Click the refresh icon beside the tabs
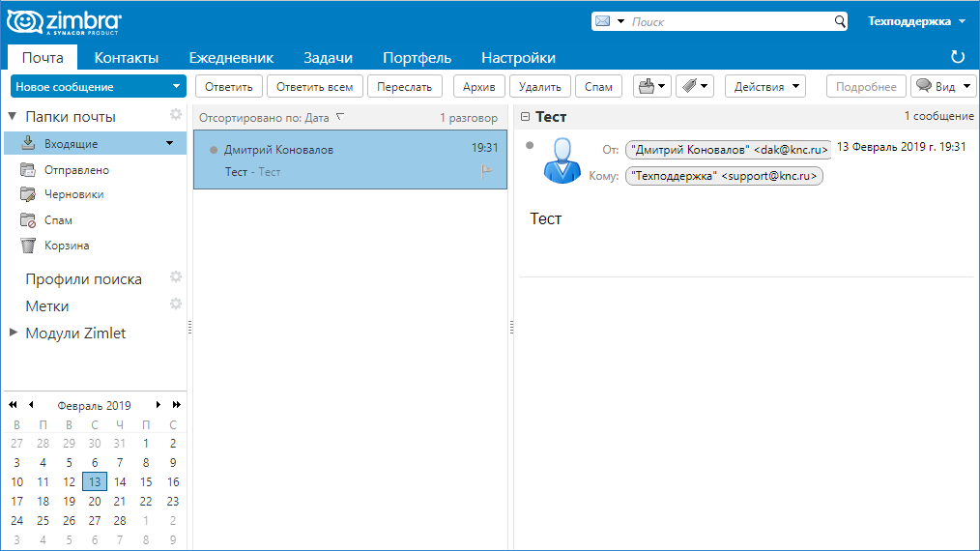The image size is (980, 551). 958,57
